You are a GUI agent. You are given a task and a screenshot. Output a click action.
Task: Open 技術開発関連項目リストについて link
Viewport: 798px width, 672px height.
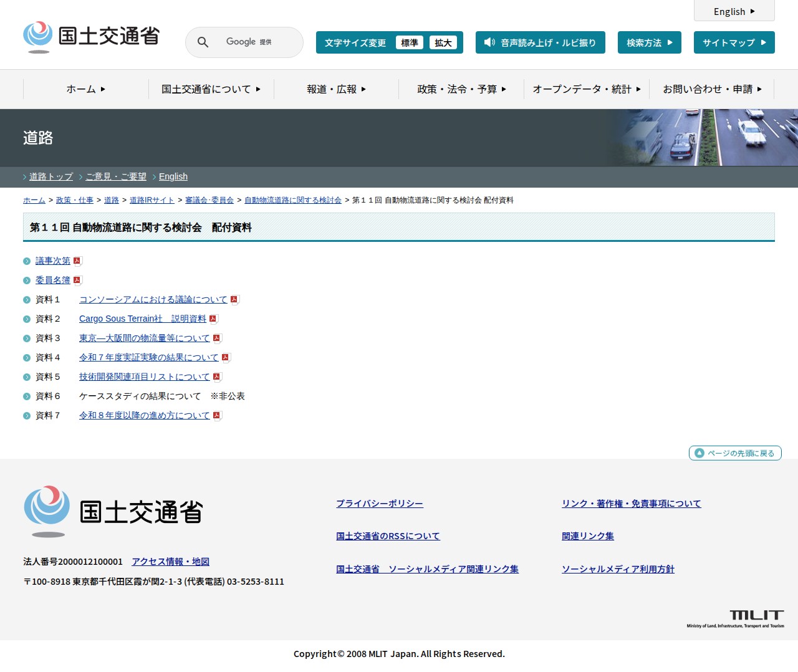[145, 377]
